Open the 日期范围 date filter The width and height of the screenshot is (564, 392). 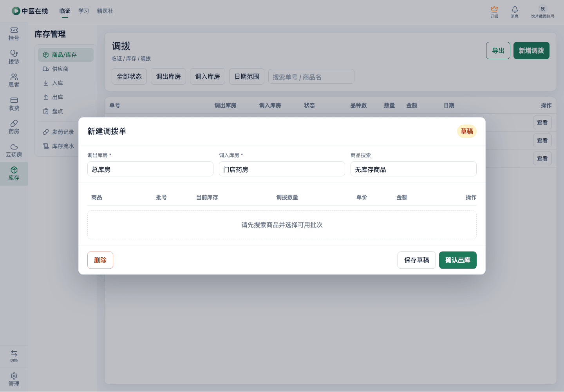point(247,76)
